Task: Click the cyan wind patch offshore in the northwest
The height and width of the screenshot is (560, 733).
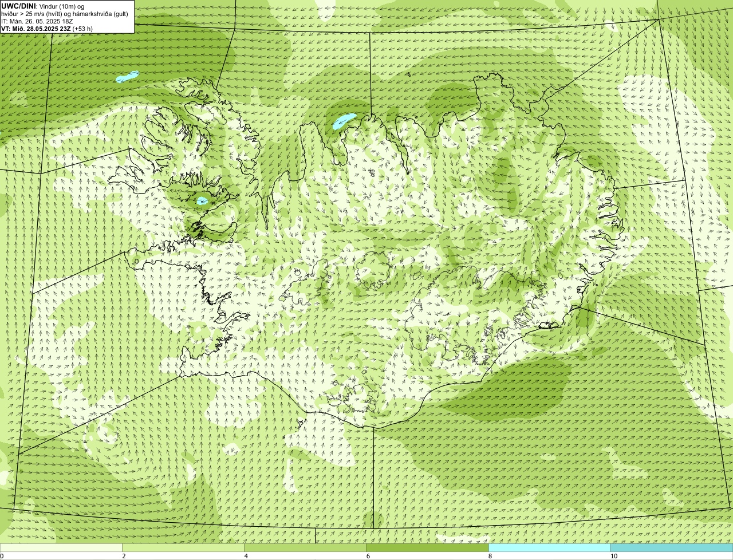Action: (x=127, y=76)
